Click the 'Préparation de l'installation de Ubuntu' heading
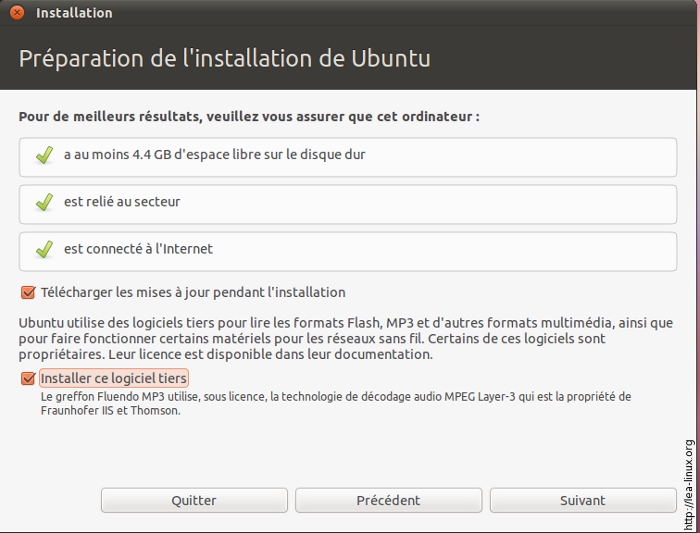 click(225, 58)
